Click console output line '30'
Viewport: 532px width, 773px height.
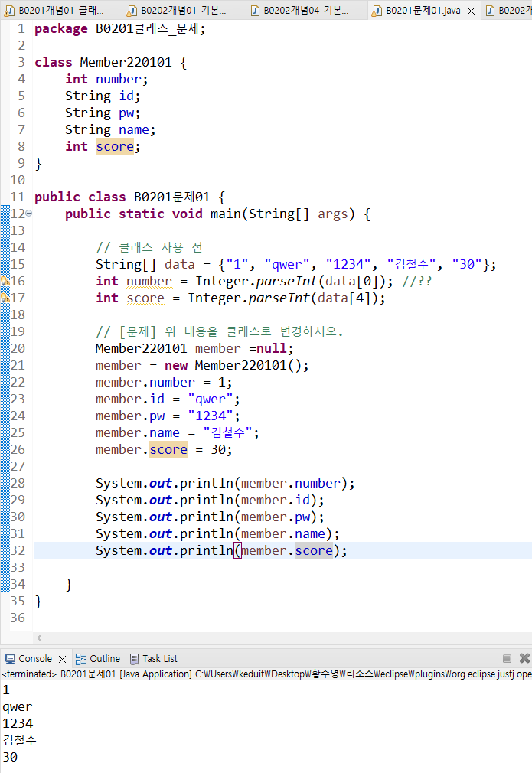click(x=10, y=757)
